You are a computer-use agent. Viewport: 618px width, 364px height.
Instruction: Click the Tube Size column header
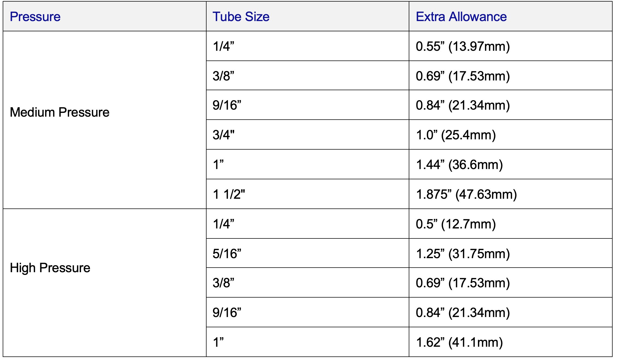click(241, 17)
